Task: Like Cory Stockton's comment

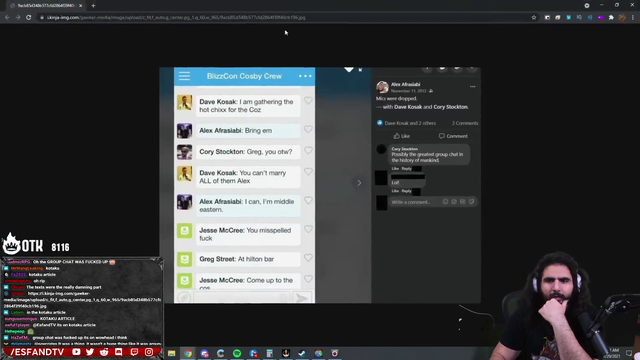Action: [x=395, y=169]
